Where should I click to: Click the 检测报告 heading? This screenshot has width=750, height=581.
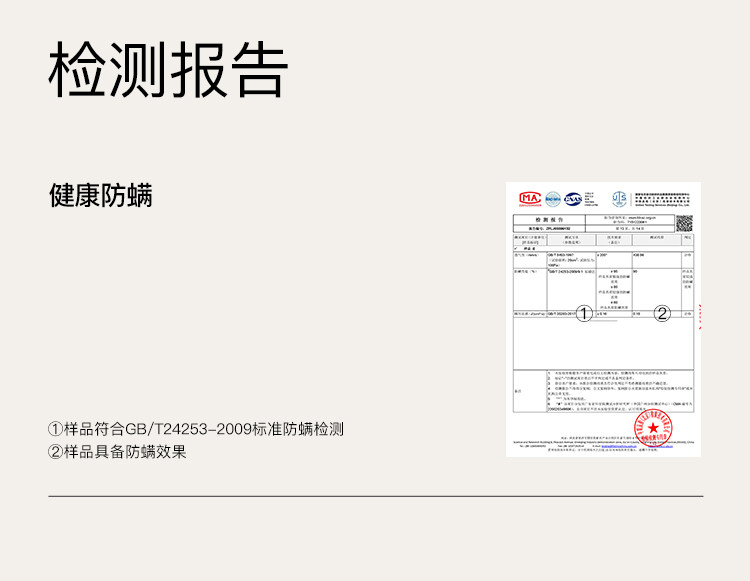tap(168, 71)
